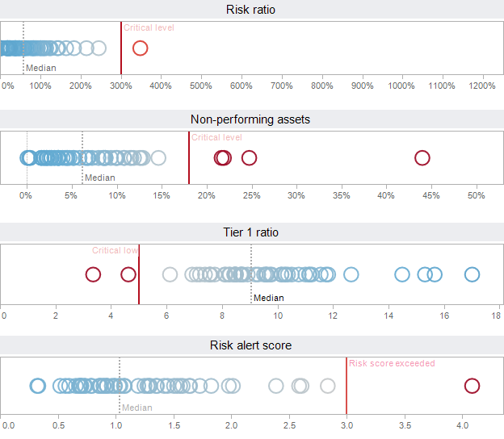Click the Risk ratio panel header

[252, 10]
